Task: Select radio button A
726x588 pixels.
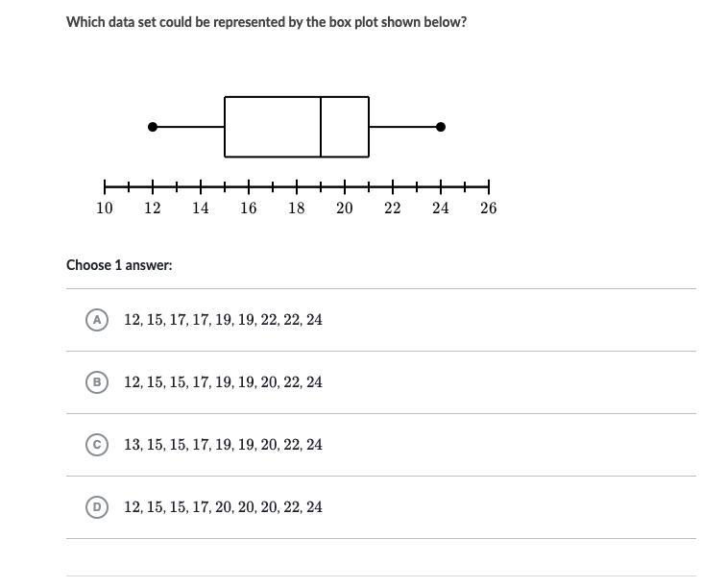Action: [95, 320]
